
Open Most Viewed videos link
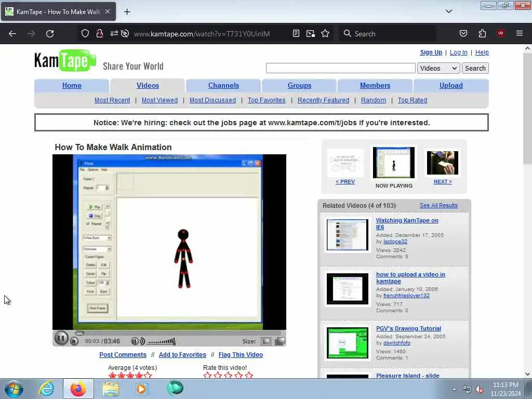pyautogui.click(x=159, y=100)
